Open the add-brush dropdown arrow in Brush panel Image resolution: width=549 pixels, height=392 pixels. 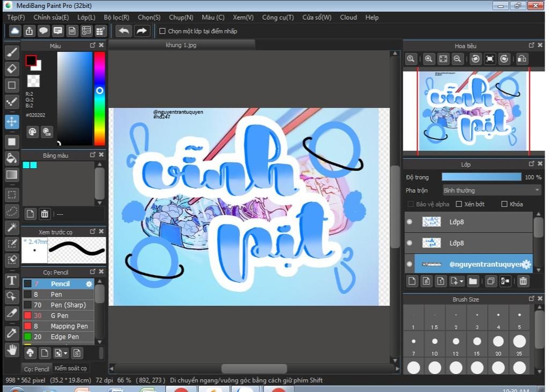point(65,353)
